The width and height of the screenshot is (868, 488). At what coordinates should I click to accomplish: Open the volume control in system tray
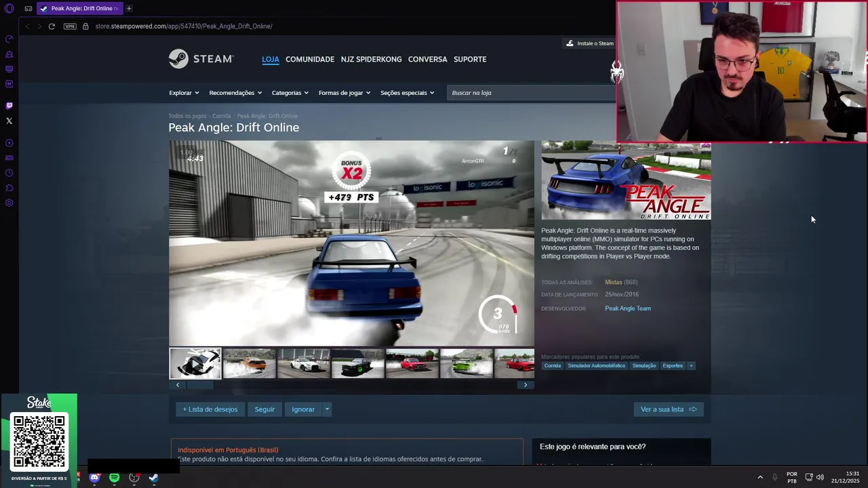tap(820, 477)
